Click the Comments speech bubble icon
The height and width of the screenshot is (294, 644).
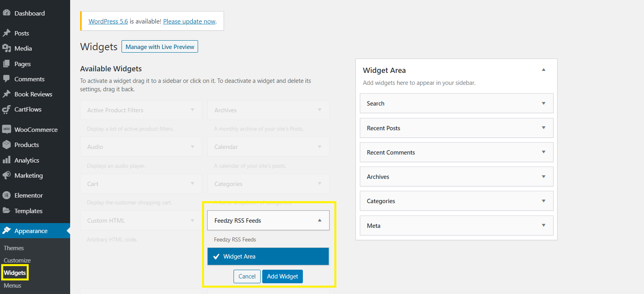click(x=6, y=79)
